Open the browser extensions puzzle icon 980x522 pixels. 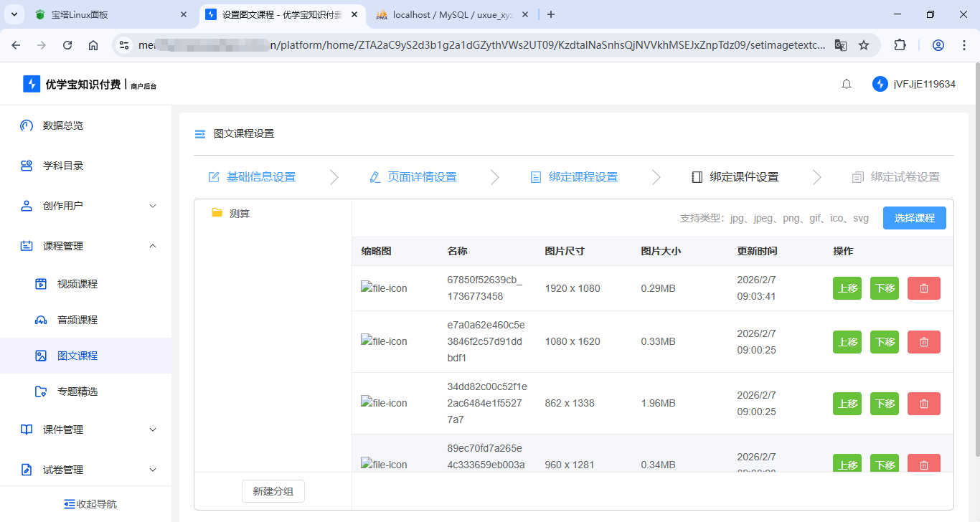(x=900, y=44)
